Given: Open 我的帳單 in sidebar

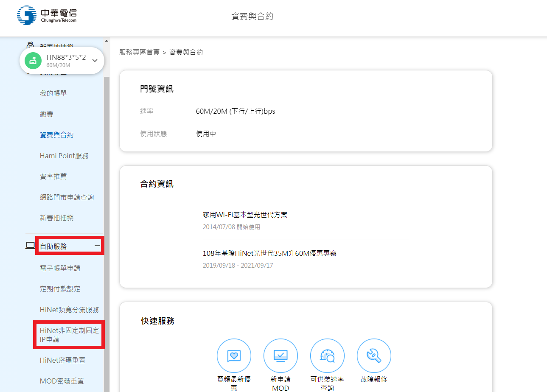Looking at the screenshot, I should [53, 93].
